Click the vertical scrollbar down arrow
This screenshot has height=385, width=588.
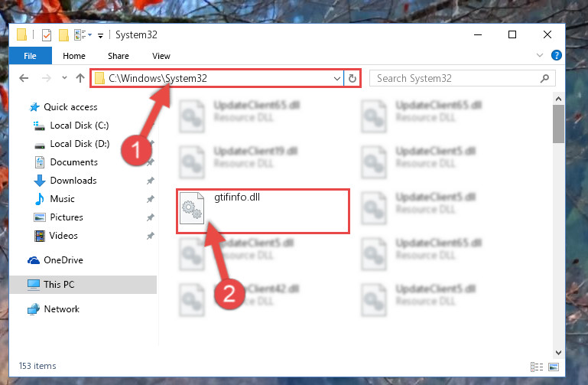coord(558,353)
